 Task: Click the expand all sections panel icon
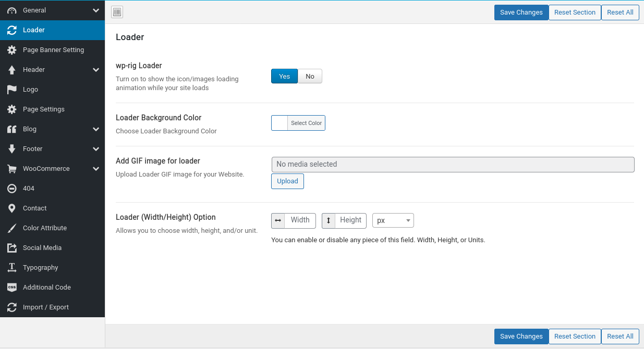pyautogui.click(x=117, y=12)
